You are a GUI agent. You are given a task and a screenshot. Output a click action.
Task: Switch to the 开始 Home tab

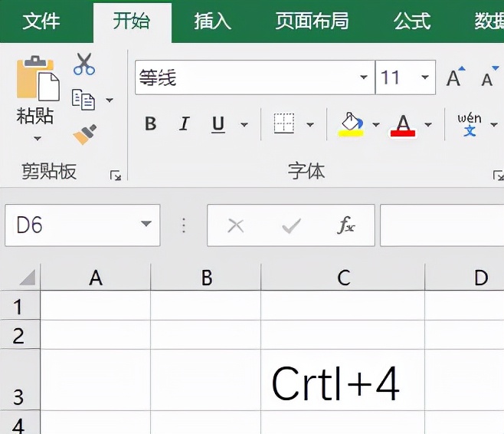point(132,21)
